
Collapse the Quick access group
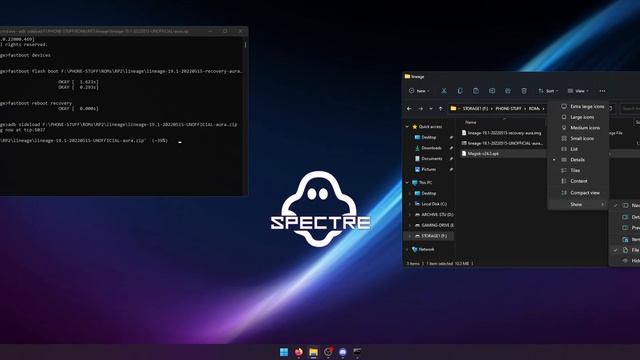coord(407,127)
